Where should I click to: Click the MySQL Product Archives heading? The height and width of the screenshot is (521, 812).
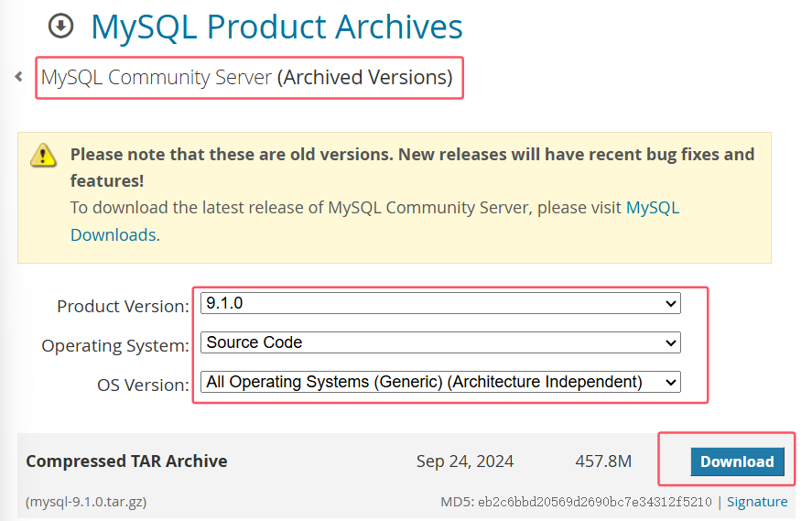click(276, 27)
